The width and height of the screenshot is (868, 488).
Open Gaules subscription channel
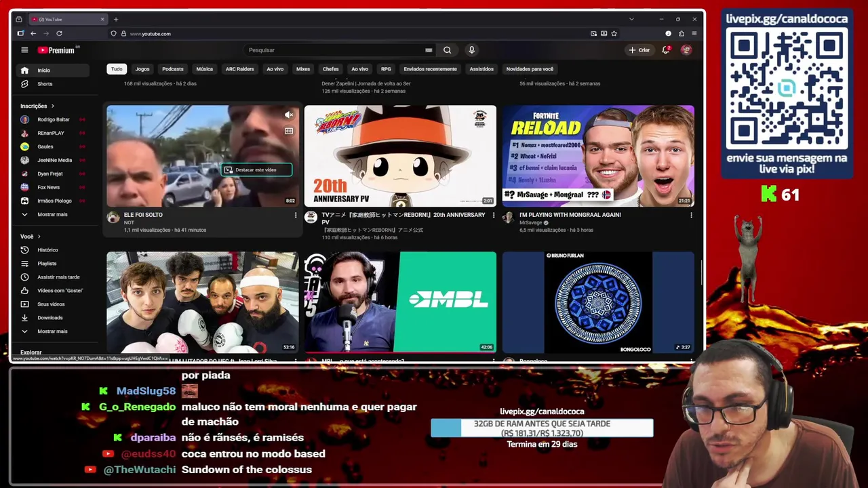(x=53, y=147)
